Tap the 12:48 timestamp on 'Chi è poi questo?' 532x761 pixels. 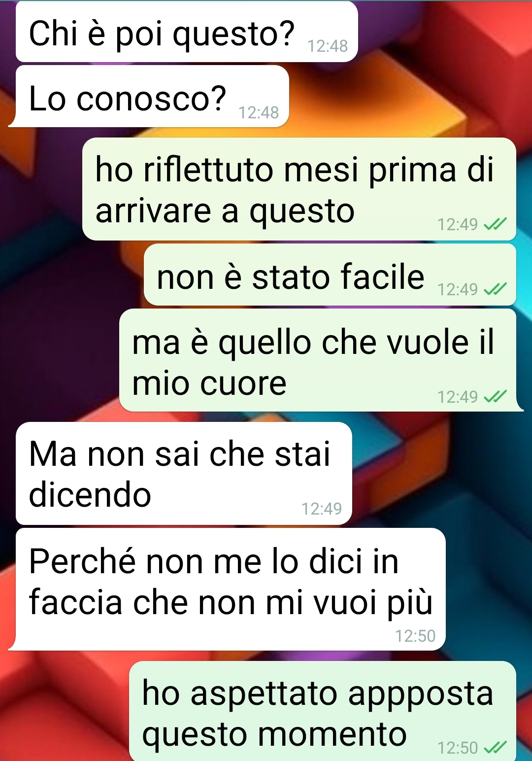point(328,46)
